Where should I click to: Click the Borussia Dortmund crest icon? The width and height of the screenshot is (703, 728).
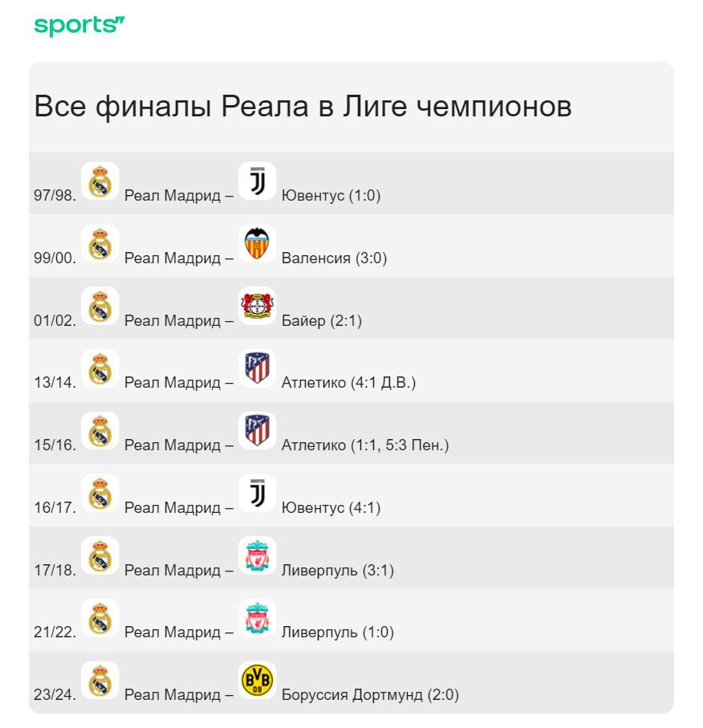point(257,680)
